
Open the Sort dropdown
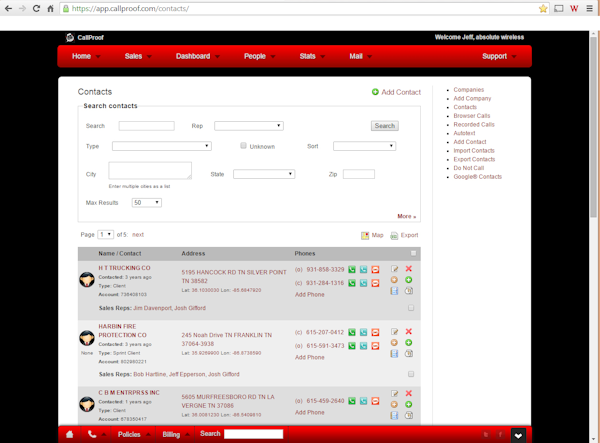click(365, 146)
